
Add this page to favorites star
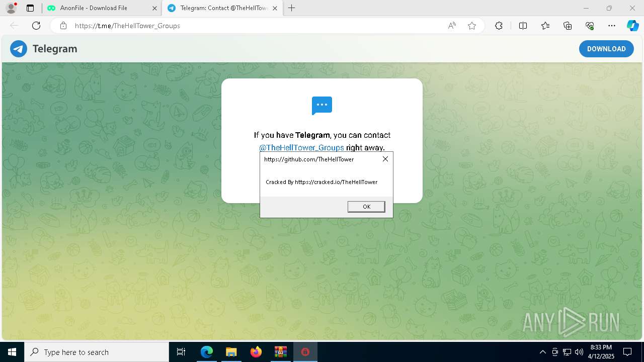pyautogui.click(x=472, y=26)
